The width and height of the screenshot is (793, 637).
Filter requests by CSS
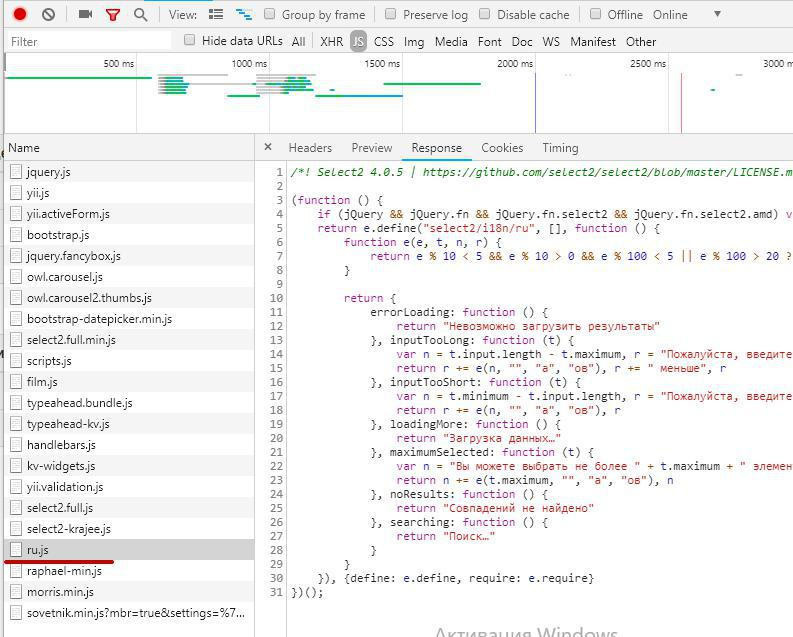tap(384, 41)
